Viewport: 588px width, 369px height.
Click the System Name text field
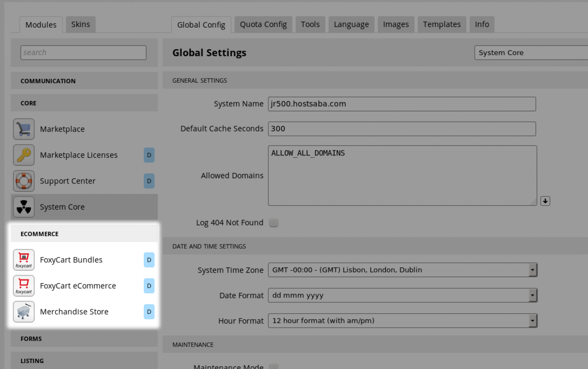pos(401,104)
